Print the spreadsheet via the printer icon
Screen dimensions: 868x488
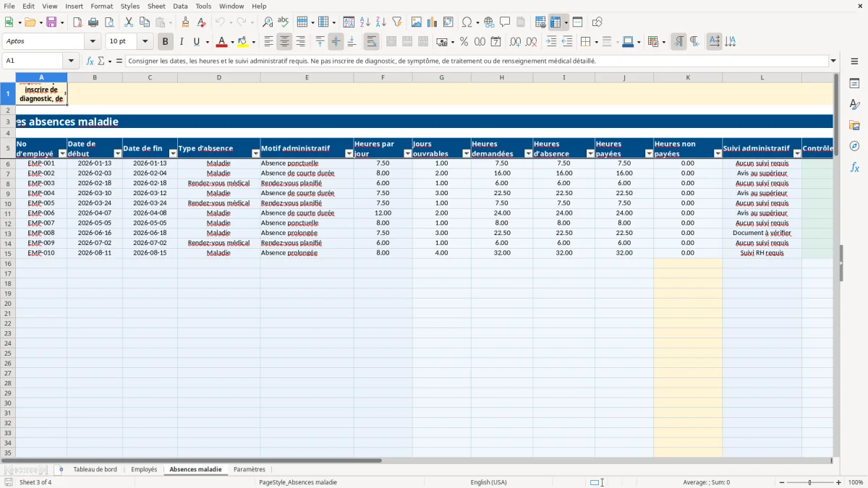[93, 22]
